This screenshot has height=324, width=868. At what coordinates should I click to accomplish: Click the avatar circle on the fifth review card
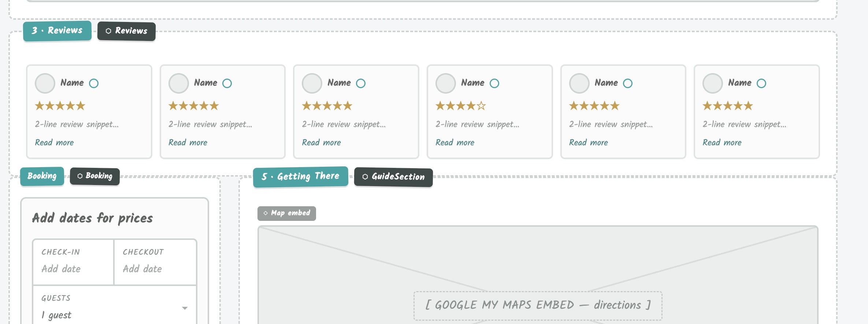pyautogui.click(x=579, y=83)
